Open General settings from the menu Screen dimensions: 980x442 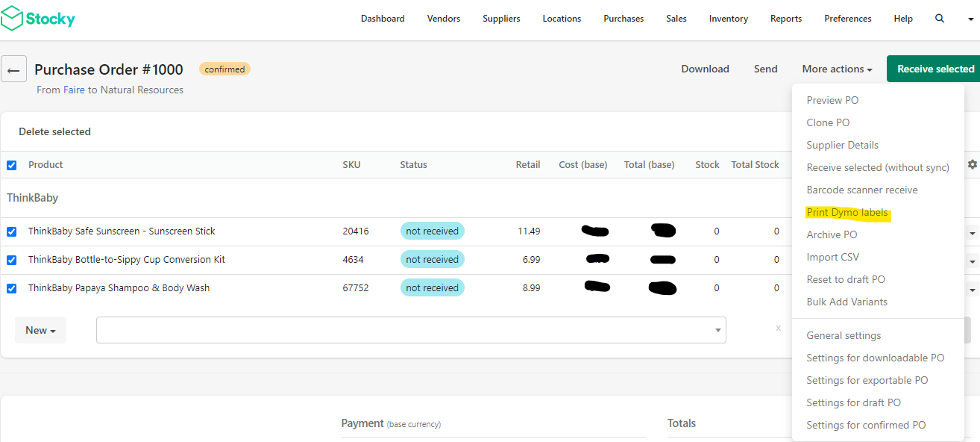click(x=844, y=335)
